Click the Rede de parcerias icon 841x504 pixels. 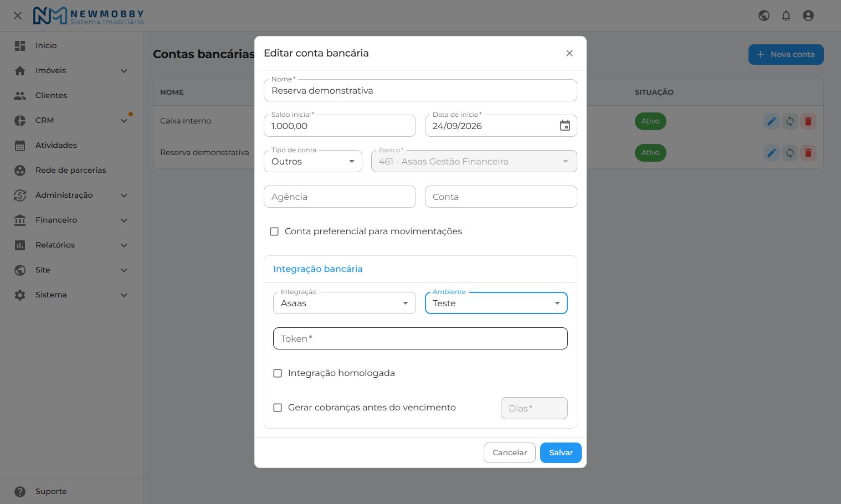tap(20, 171)
